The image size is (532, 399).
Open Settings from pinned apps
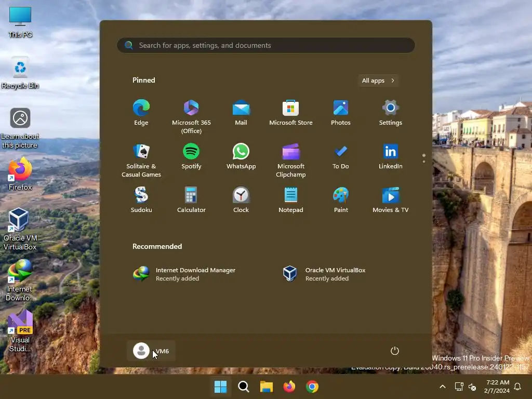click(391, 113)
